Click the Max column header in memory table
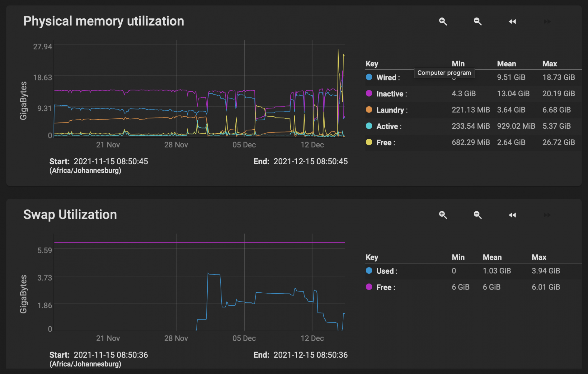Screen dimensions: 588x374 pyautogui.click(x=549, y=64)
